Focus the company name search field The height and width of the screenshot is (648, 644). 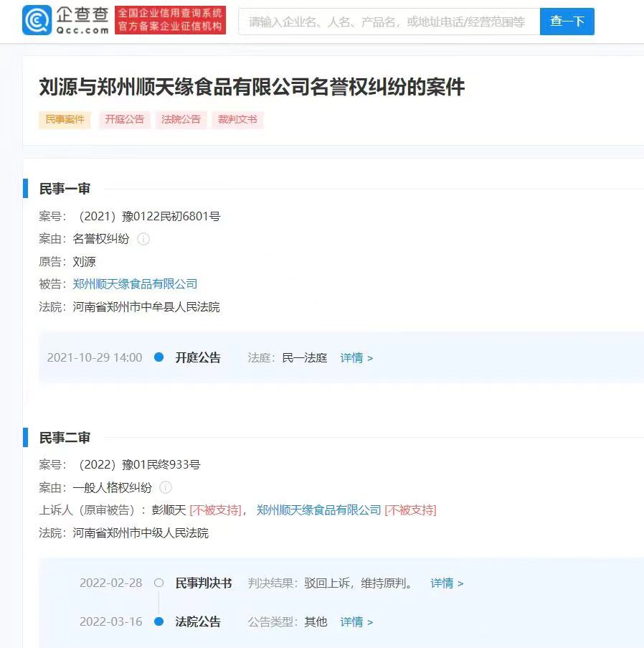(389, 21)
